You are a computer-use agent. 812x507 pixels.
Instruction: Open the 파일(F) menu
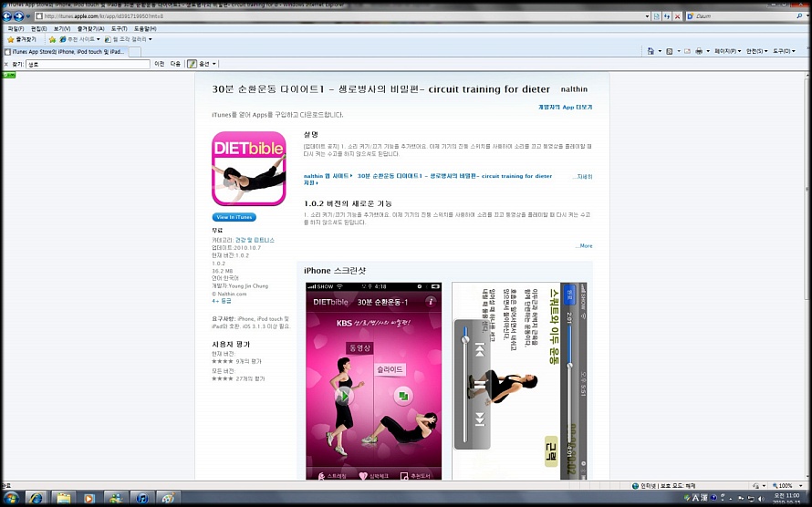coord(16,29)
